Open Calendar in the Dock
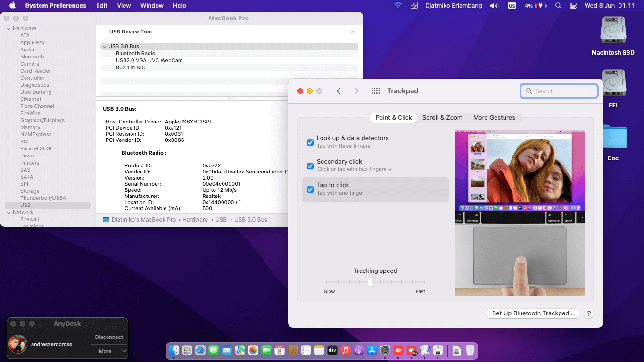Screen dimensions: 644x362 tap(280, 350)
